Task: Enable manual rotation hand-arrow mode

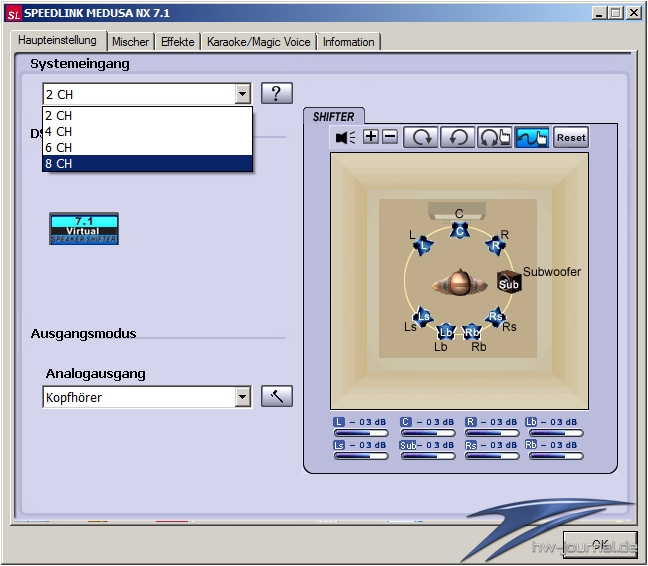Action: pos(495,137)
